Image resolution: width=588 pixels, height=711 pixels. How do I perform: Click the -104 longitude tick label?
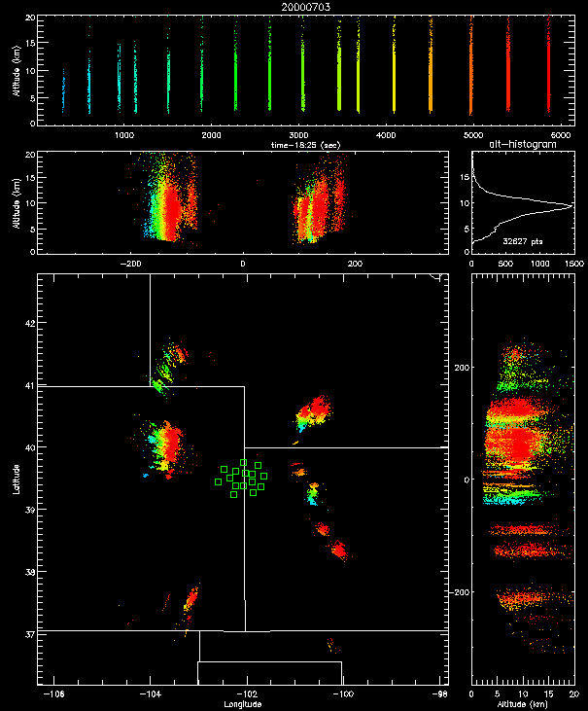pyautogui.click(x=150, y=694)
